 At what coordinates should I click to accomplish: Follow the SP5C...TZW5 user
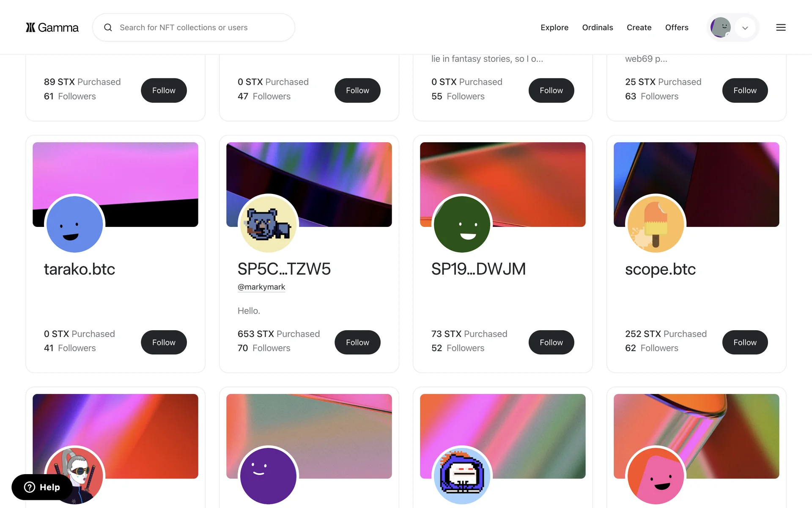pyautogui.click(x=357, y=342)
